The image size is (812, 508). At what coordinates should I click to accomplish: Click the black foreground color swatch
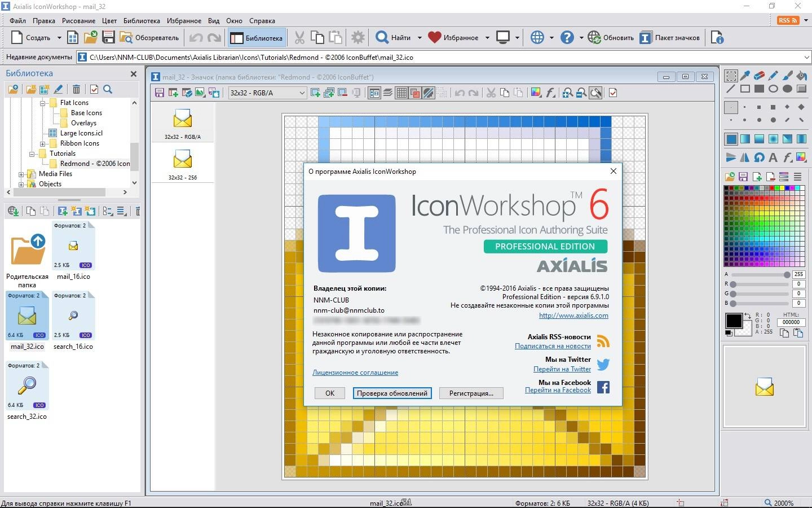pos(734,321)
